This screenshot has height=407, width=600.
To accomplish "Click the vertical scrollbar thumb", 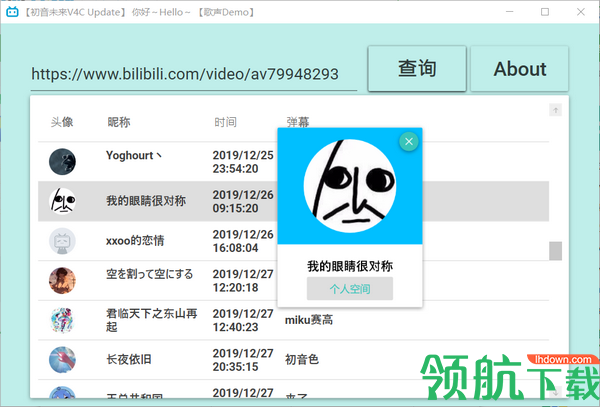I will tap(556, 251).
